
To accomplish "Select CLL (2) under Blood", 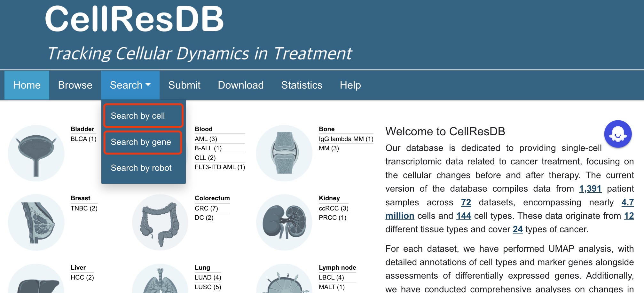I will pyautogui.click(x=205, y=158).
